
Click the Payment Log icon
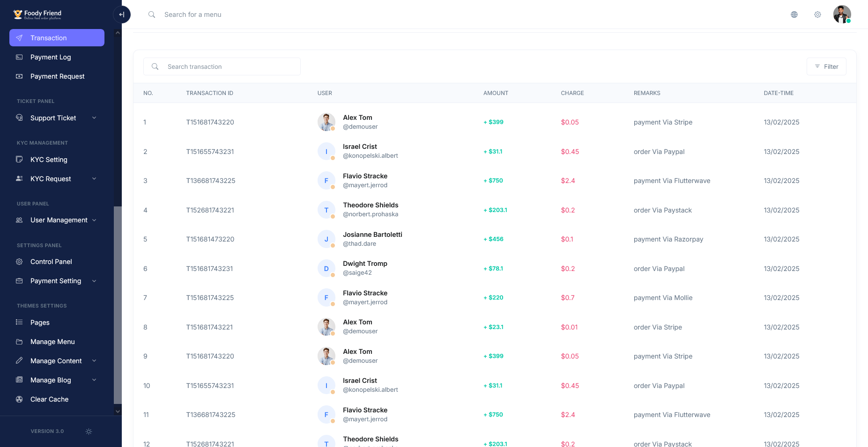[x=19, y=57]
